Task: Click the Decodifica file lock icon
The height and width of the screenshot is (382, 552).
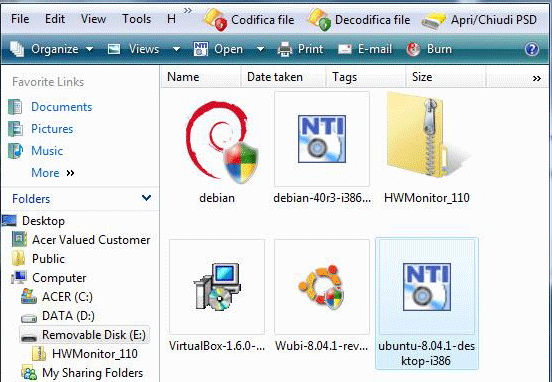Action: (320, 20)
